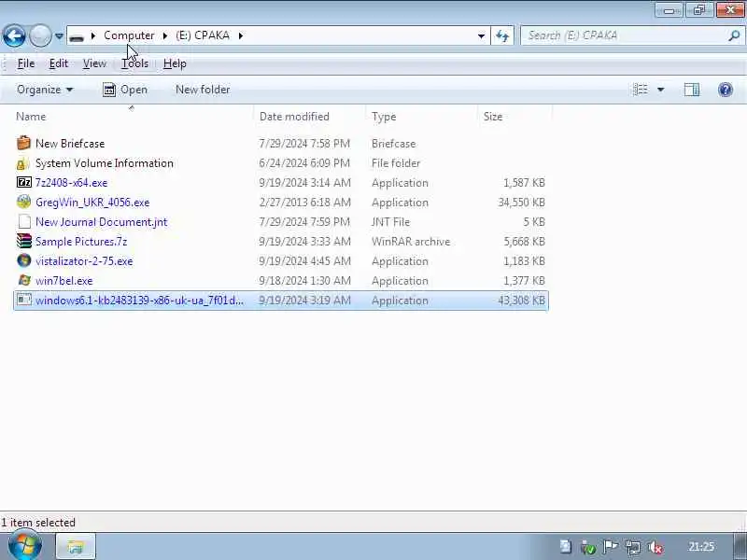Open the Organize dropdown

45,90
